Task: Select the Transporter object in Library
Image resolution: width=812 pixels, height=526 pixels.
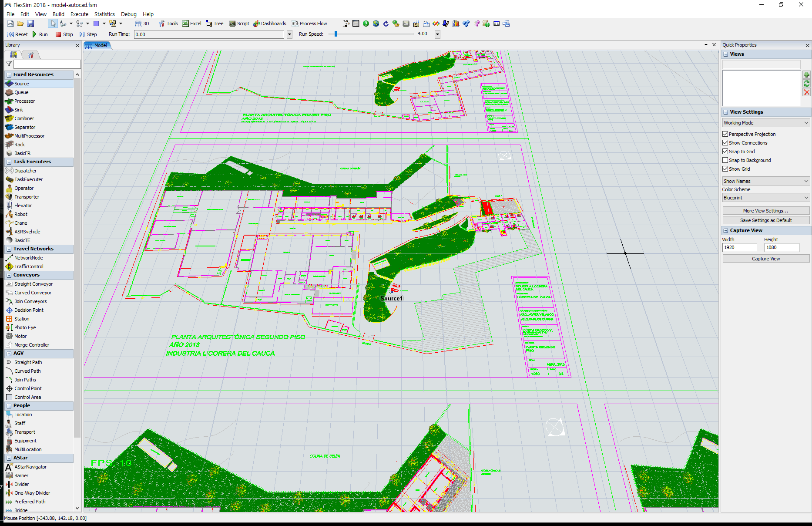Action: pos(27,197)
